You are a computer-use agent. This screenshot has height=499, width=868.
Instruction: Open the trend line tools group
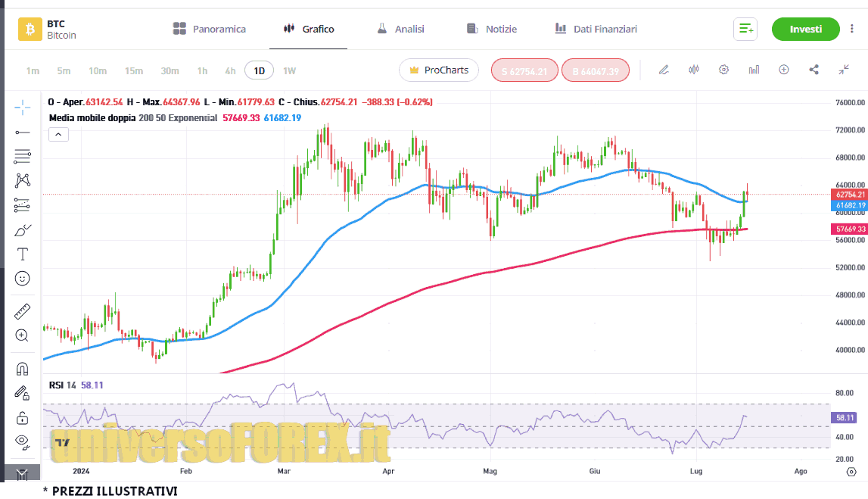pyautogui.click(x=22, y=133)
